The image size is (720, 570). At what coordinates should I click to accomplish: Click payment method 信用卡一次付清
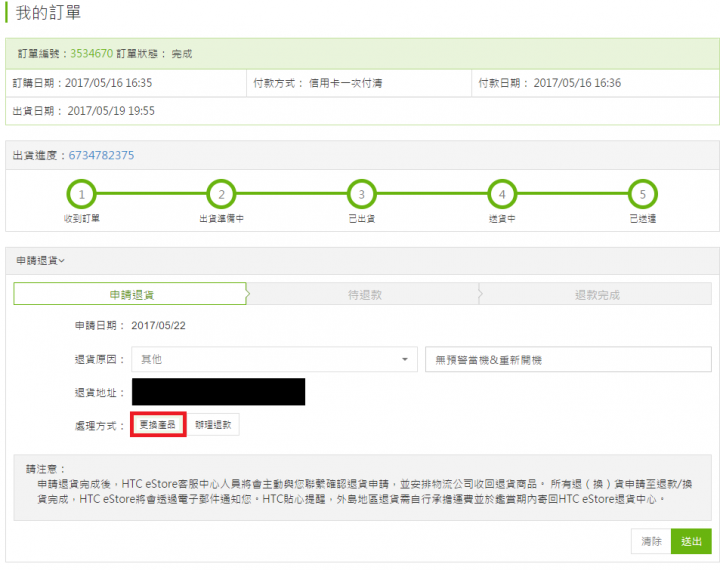[x=345, y=83]
